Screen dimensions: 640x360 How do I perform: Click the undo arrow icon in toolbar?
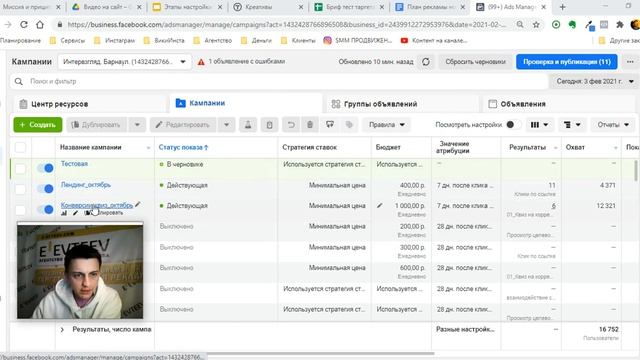[x=291, y=124]
